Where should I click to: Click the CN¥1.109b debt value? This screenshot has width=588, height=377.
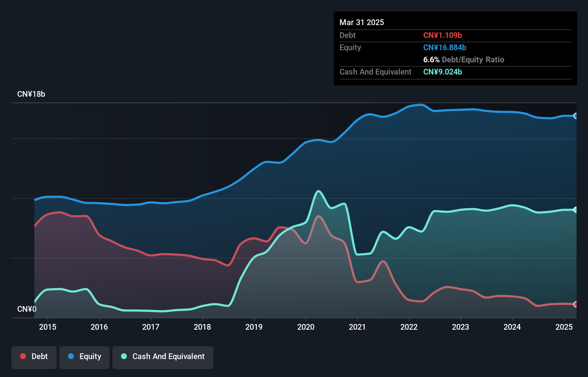coord(443,35)
